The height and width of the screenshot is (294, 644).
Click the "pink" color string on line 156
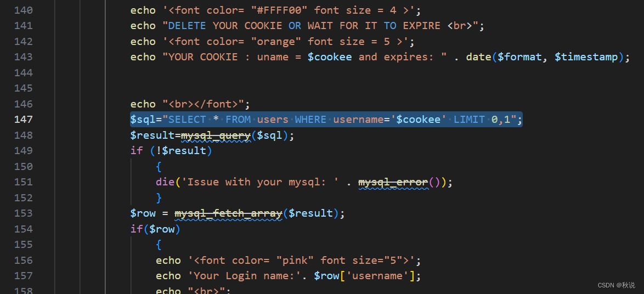click(x=295, y=261)
